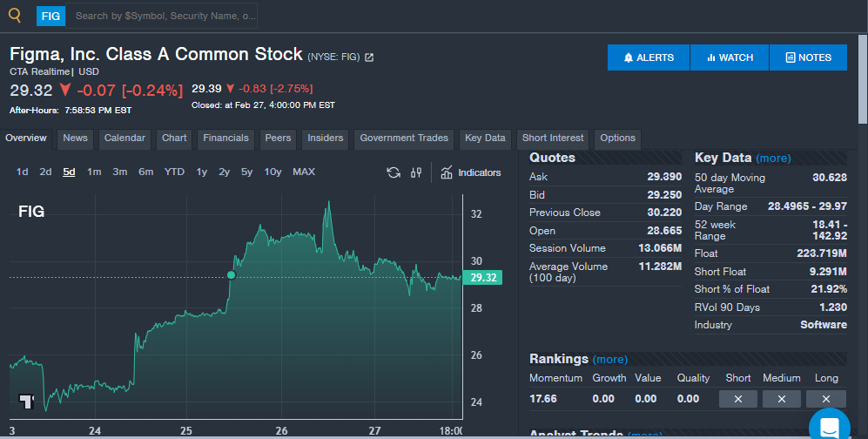Viewport: 868px width, 439px height.
Task: Click the Float value 223.719M
Action: pos(822,253)
